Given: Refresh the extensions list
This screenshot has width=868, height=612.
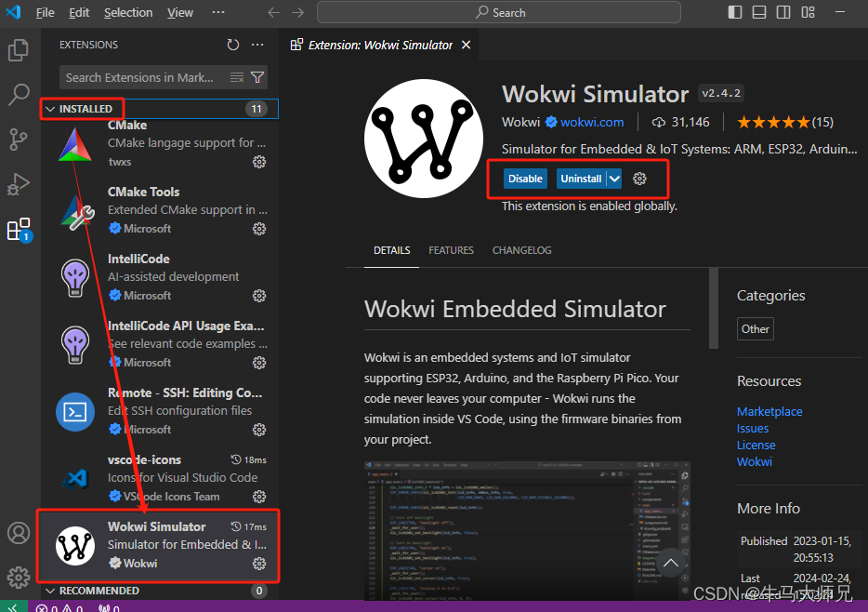Looking at the screenshot, I should click(x=233, y=45).
